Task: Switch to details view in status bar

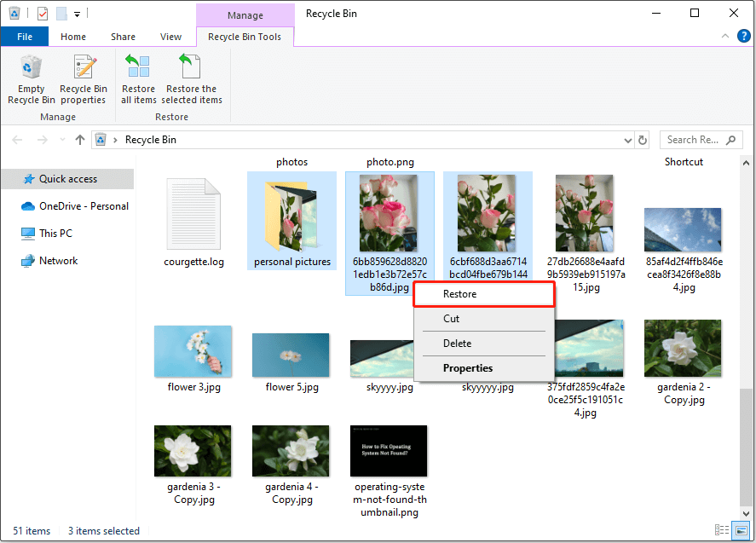Action: pyautogui.click(x=721, y=529)
